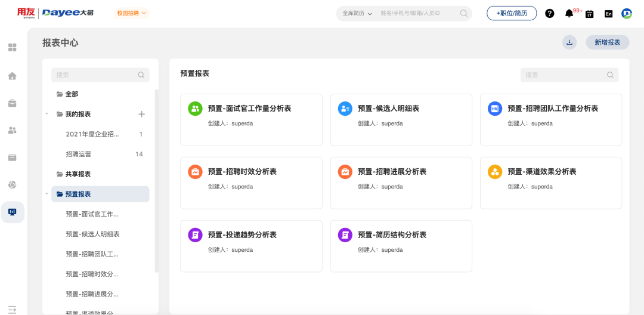Click the green icon of 面试官工作量分析表 card
This screenshot has height=315, width=644.
click(195, 109)
